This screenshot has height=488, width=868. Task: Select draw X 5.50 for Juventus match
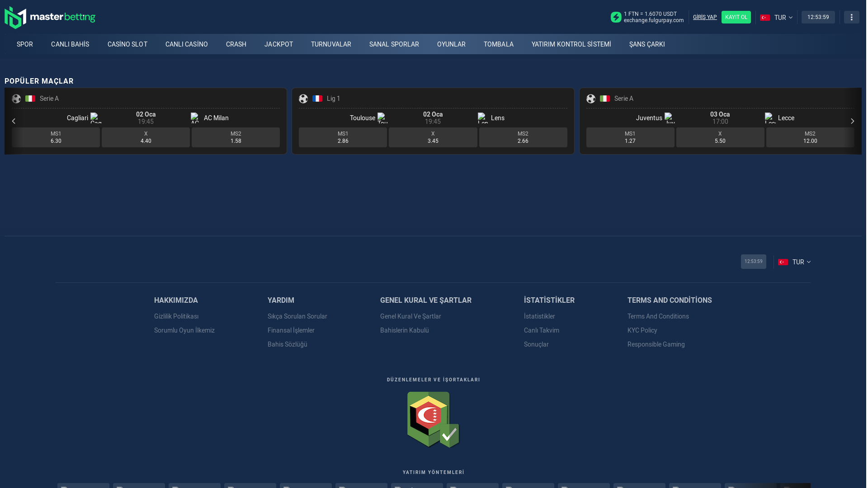tap(720, 137)
